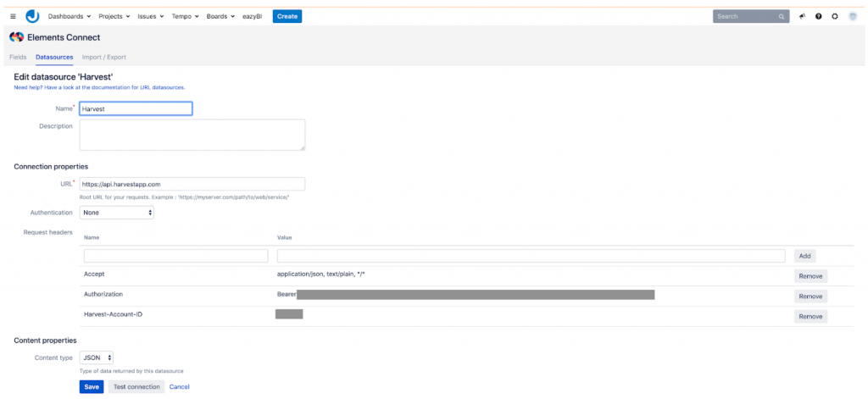Remove the Accept header
Screen dimensions: 868x399
pos(810,276)
